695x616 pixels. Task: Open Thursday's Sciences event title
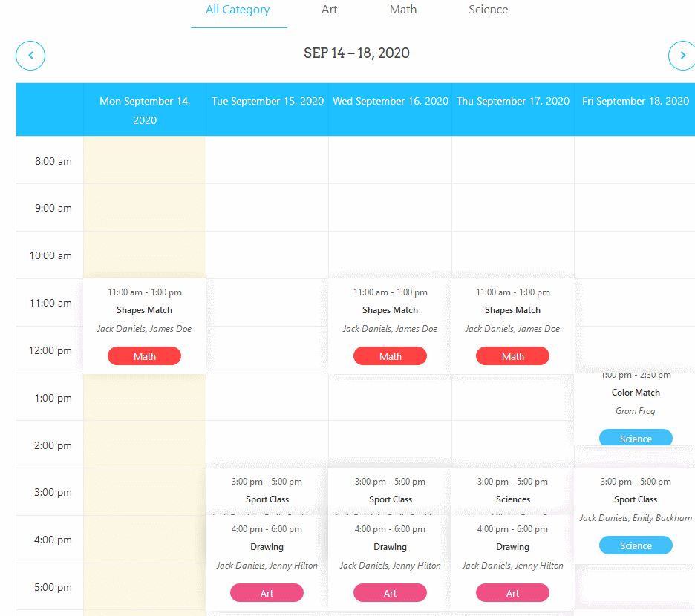coord(513,499)
